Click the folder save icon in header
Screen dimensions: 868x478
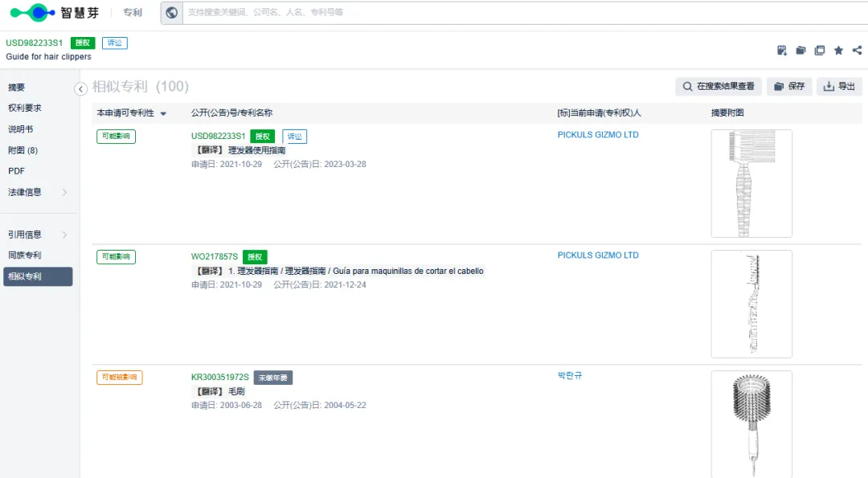(x=800, y=51)
